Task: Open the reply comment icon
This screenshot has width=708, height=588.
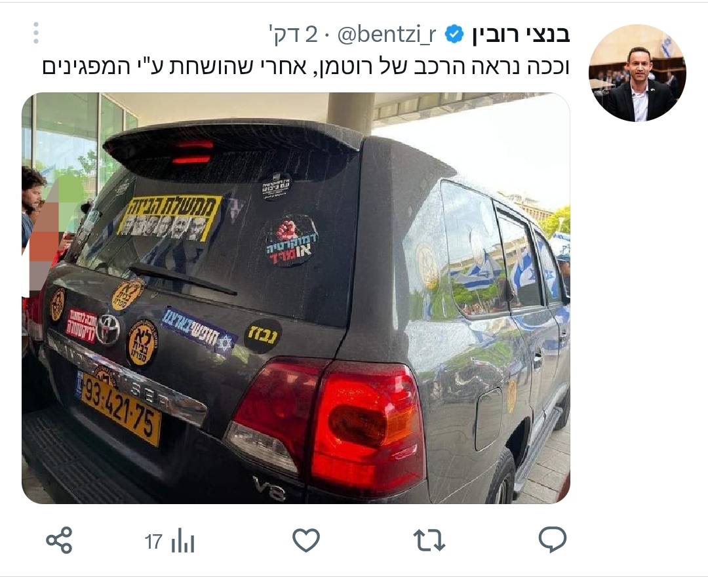Action: point(552,539)
